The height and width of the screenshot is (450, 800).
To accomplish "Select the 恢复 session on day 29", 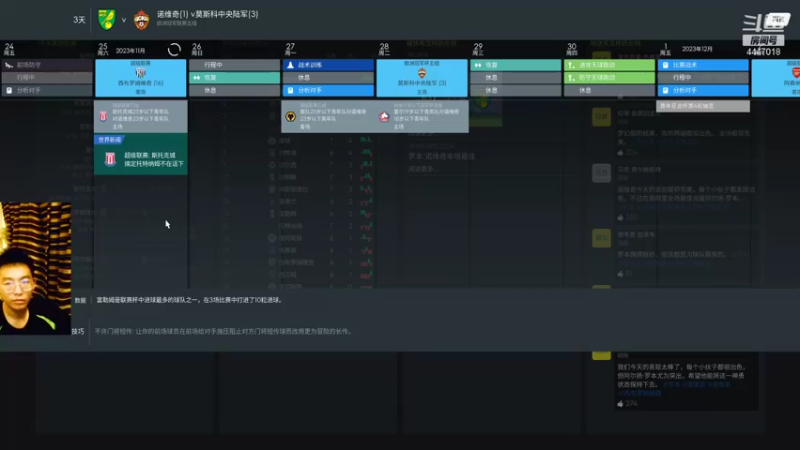I will (x=516, y=65).
